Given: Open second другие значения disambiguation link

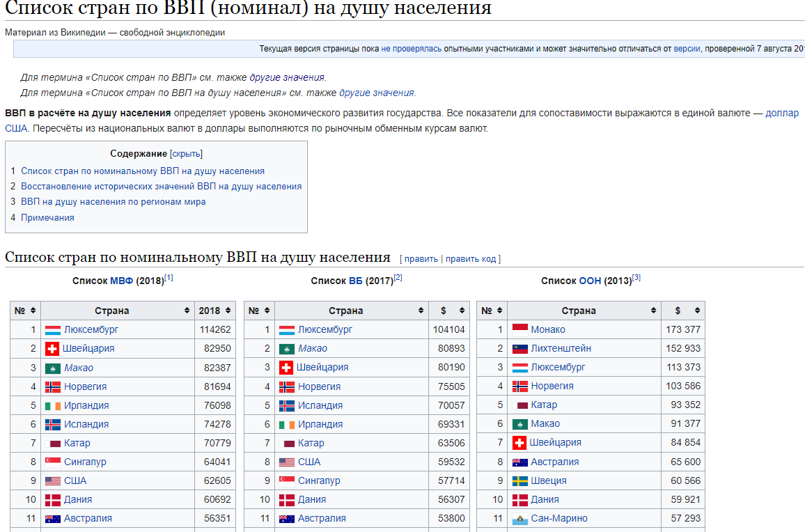Looking at the screenshot, I should click(376, 93).
